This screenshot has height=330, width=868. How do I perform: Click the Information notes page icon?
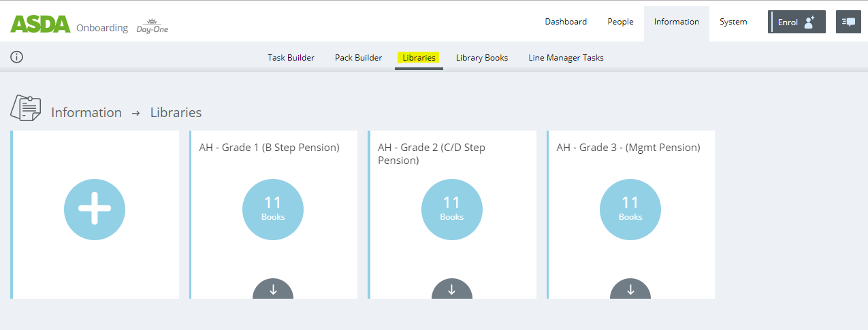click(25, 108)
